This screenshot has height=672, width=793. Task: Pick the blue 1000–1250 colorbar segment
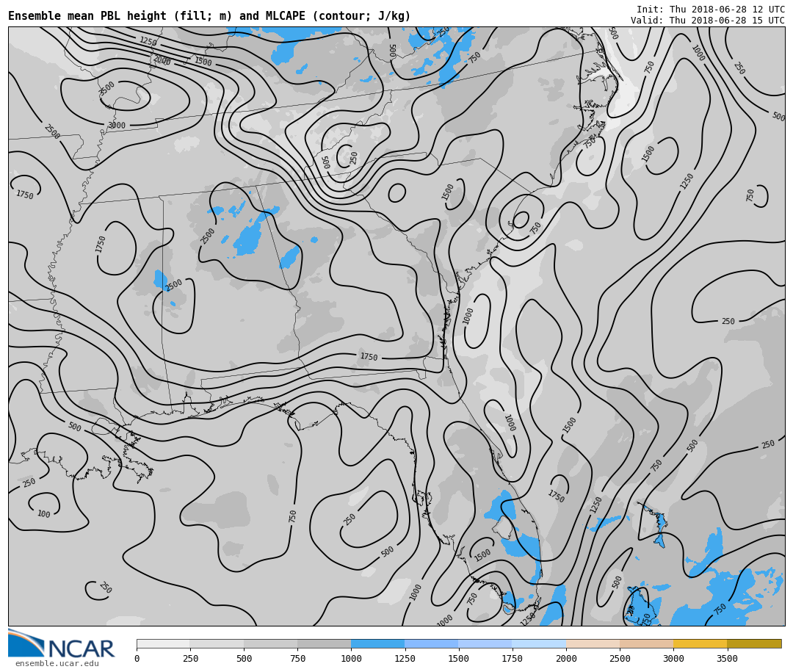[x=378, y=643]
